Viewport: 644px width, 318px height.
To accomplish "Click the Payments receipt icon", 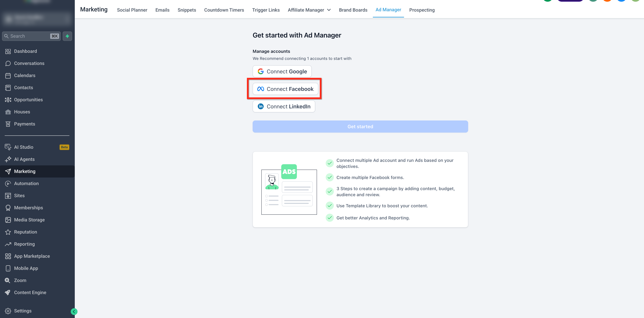I will tap(8, 124).
